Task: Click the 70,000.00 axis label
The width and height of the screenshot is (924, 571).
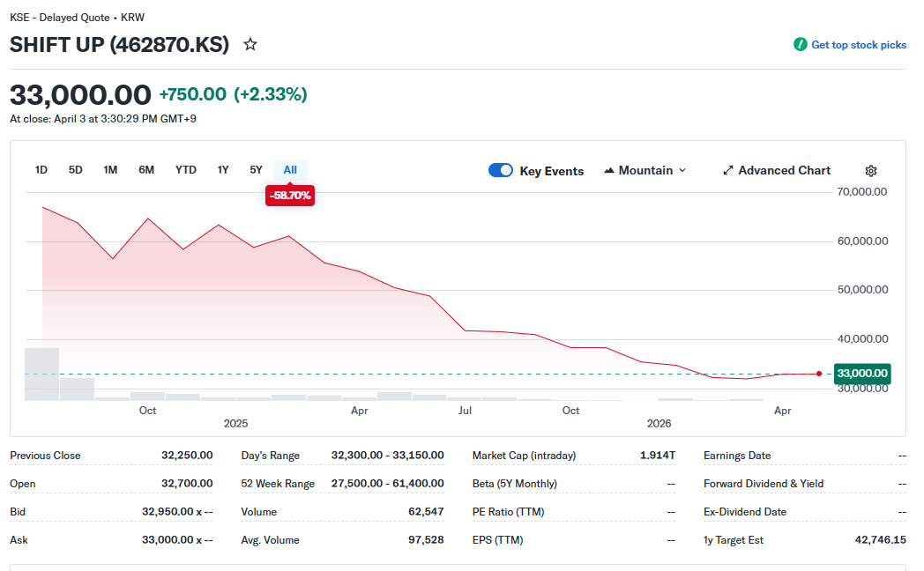Action: click(x=862, y=192)
